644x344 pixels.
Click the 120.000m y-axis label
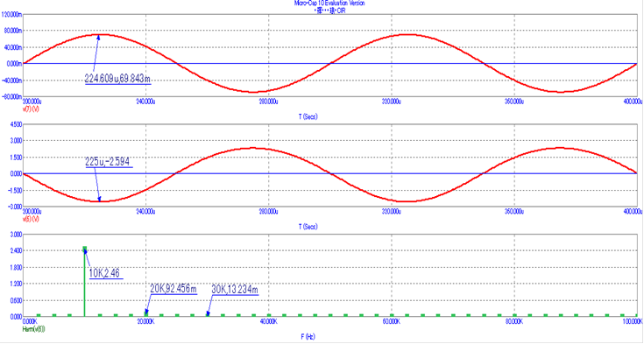[11, 14]
